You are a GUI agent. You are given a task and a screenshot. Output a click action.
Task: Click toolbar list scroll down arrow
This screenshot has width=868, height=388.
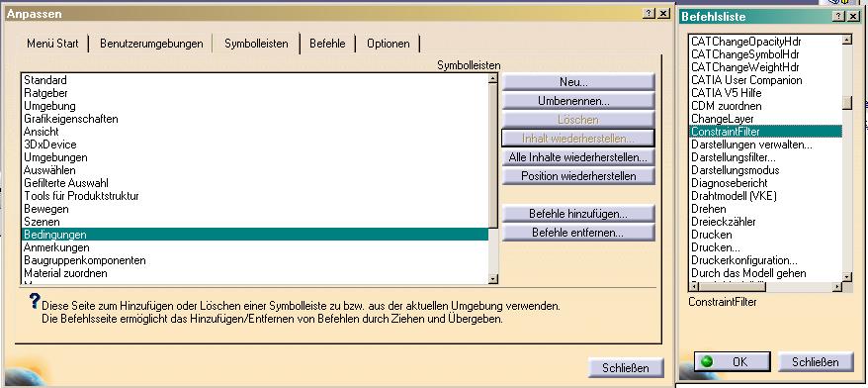point(493,279)
